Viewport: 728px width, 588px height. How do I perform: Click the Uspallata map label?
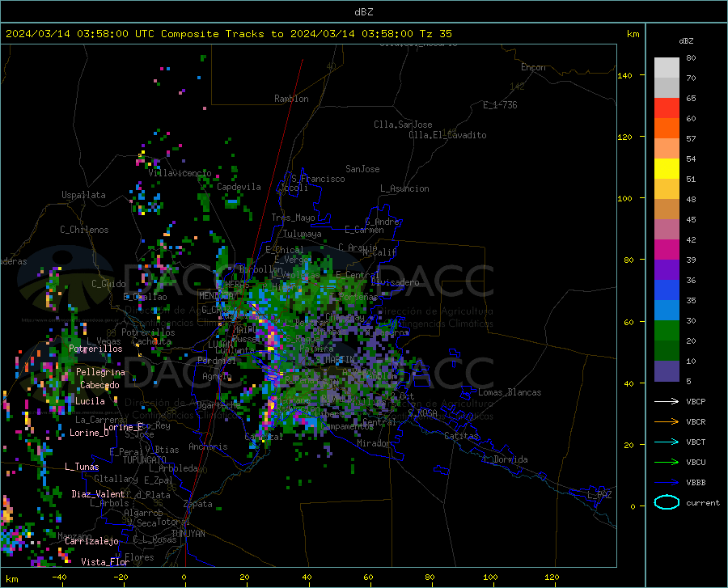(x=83, y=195)
